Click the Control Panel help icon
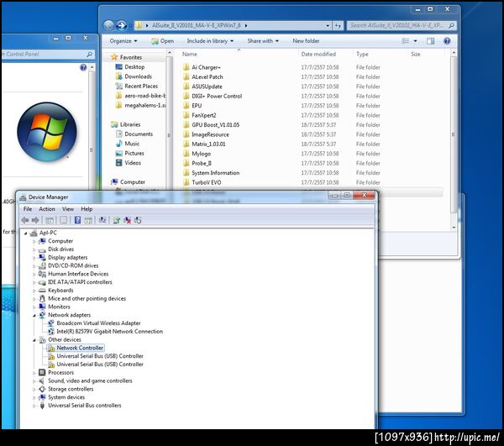This screenshot has width=504, height=446. pyautogui.click(x=83, y=67)
